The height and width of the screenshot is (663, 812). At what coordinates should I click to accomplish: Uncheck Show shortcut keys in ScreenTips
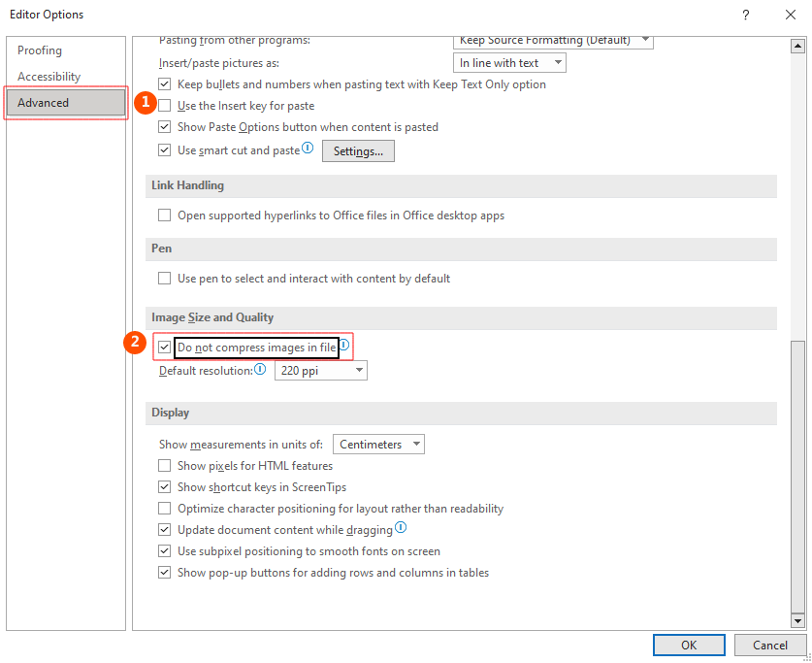(165, 487)
